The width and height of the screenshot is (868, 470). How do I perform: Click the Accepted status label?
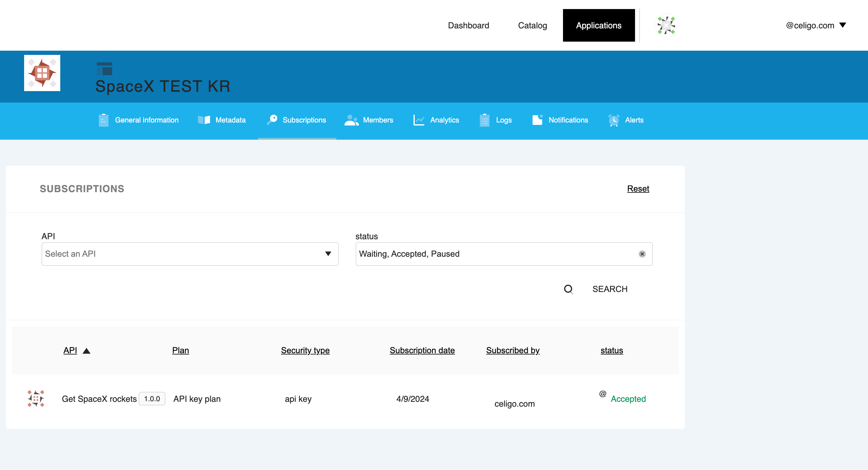click(x=628, y=399)
